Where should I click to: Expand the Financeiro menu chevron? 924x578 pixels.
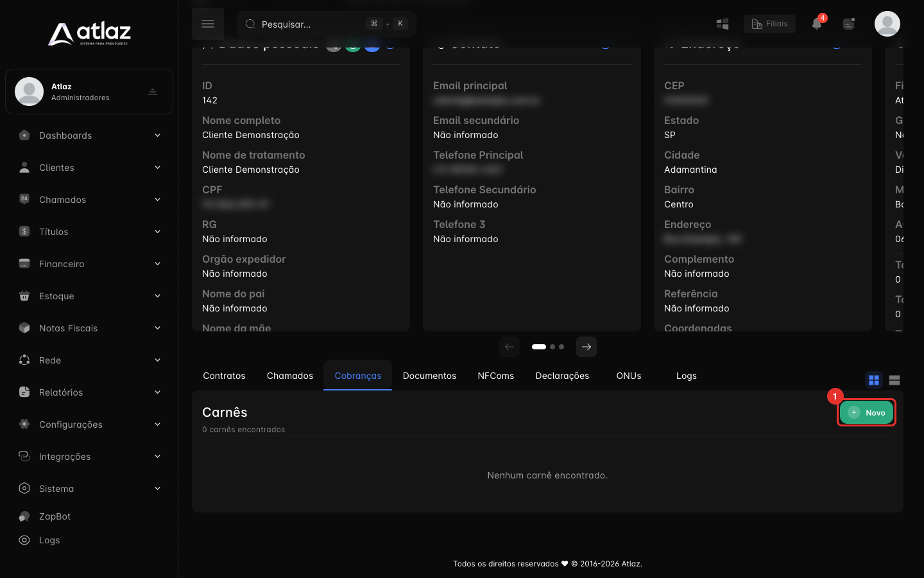157,264
